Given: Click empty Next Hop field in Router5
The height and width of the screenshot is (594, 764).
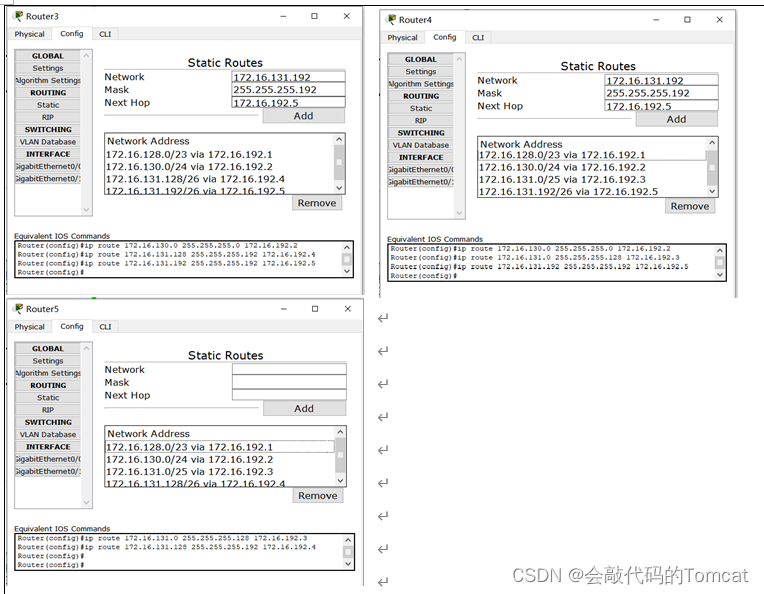Looking at the screenshot, I should coord(289,395).
